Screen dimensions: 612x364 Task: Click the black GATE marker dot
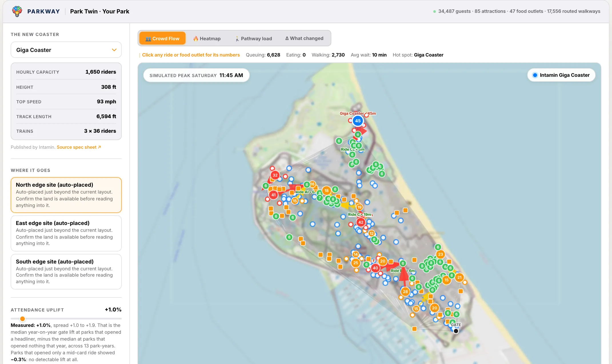456,331
